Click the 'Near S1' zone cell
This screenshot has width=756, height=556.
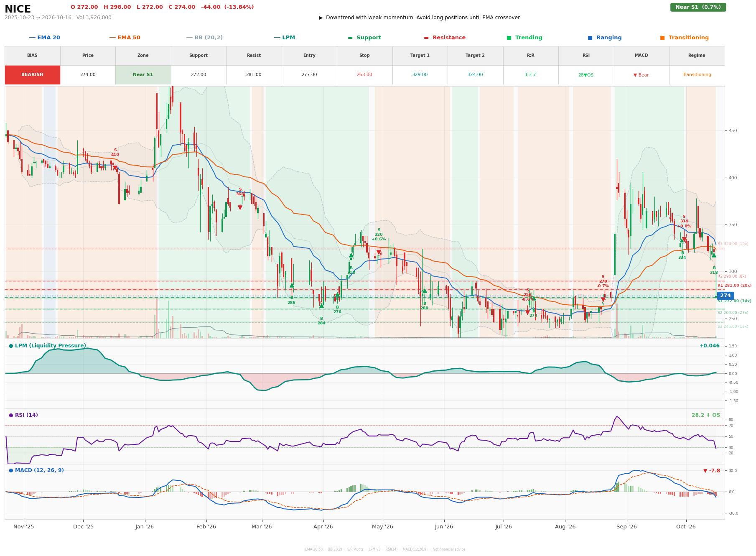pyautogui.click(x=143, y=75)
